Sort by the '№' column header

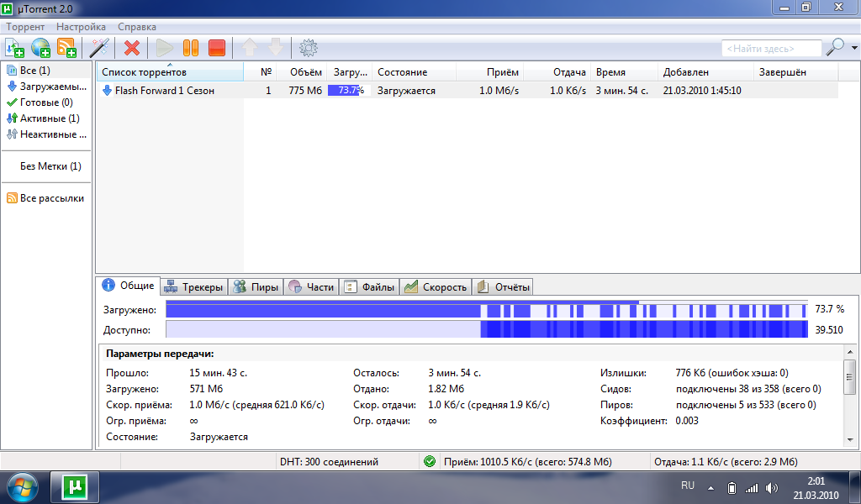[x=260, y=72]
